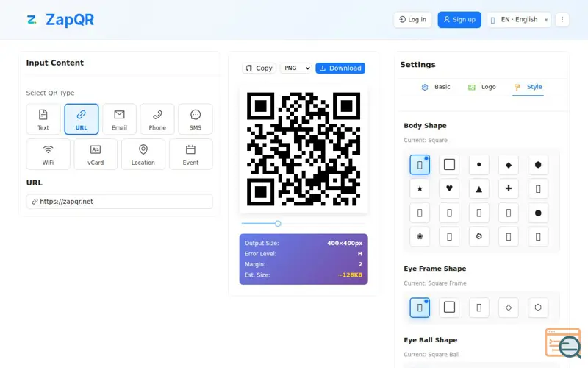Select the large circle body shape
This screenshot has height=368, width=588.
tap(538, 213)
